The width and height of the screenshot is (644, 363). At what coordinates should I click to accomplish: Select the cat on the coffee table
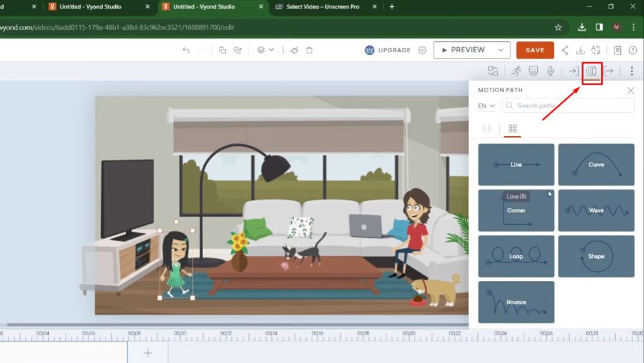[x=305, y=252]
